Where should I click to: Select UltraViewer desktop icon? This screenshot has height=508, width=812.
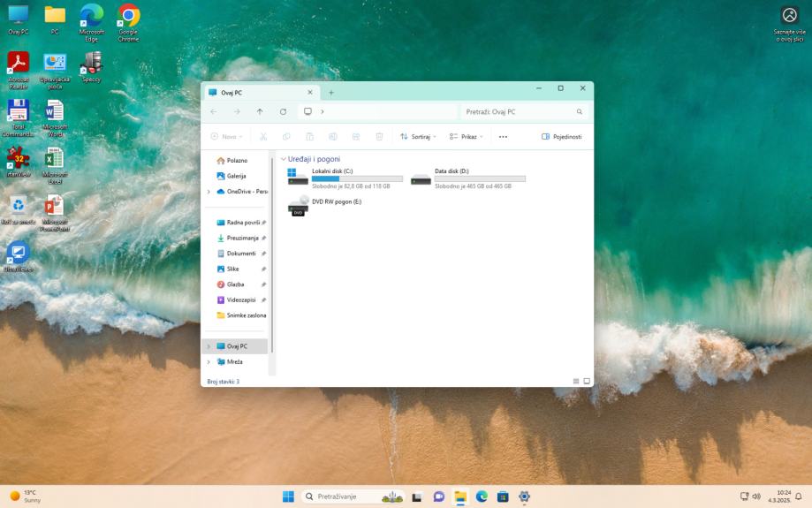[x=19, y=257]
